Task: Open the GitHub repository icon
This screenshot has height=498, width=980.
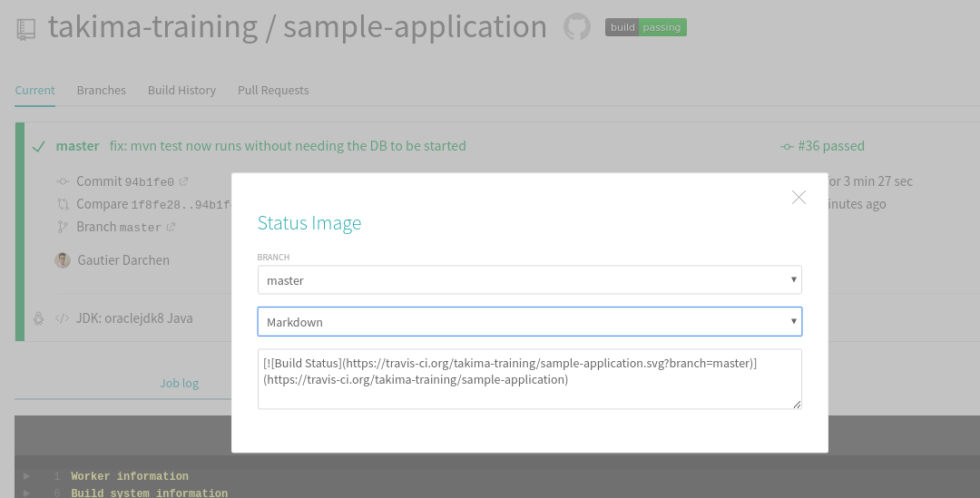Action: point(577,27)
